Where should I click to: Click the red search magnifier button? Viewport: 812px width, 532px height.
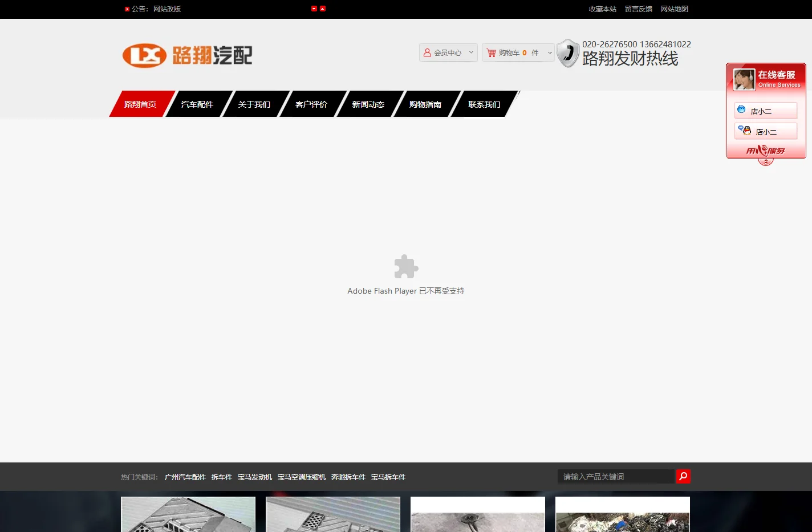coord(683,476)
